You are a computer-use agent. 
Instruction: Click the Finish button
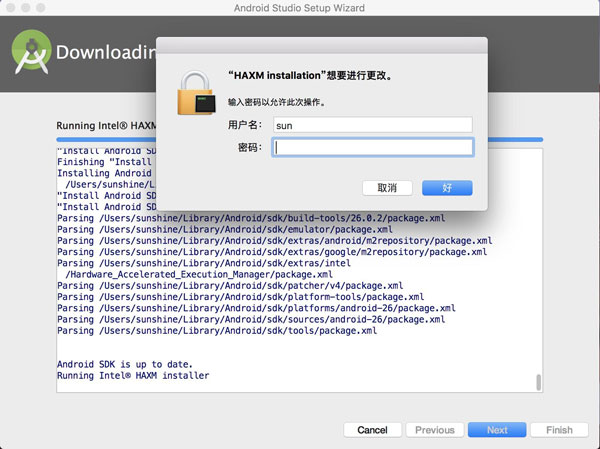(x=559, y=430)
